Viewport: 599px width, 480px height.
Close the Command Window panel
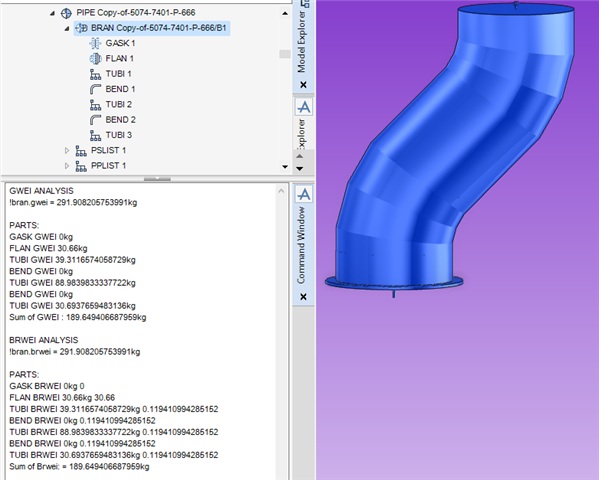click(x=303, y=297)
